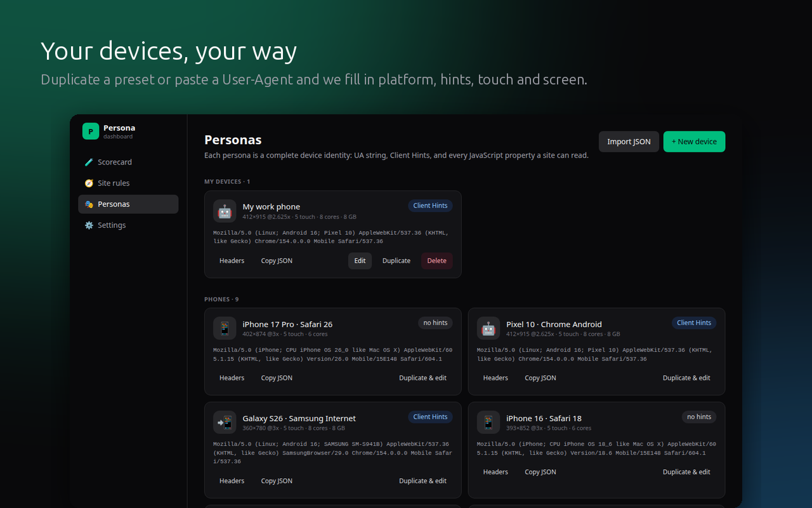Click the Site rules compass icon
Screen dimensions: 812x508
89,183
